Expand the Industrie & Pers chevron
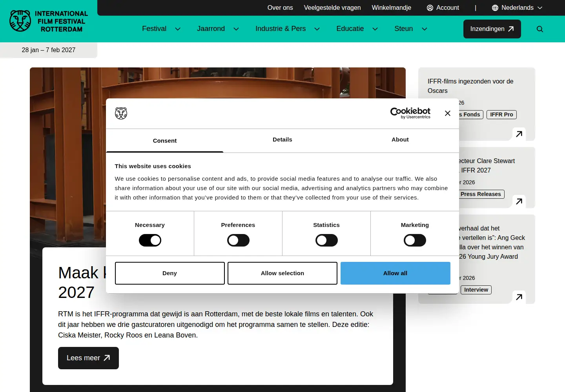 coord(317,29)
